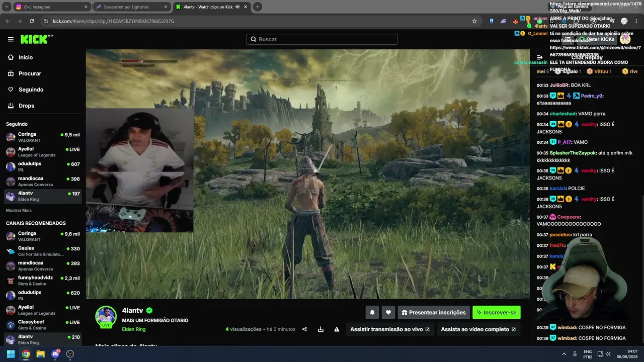Open Classybeef recommended channel
The image size is (644, 362).
43,324
